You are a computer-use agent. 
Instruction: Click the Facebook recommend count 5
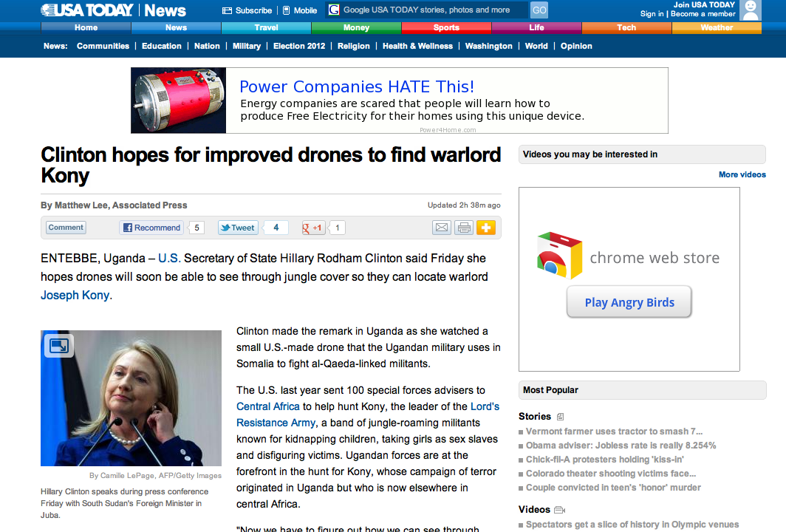(196, 228)
